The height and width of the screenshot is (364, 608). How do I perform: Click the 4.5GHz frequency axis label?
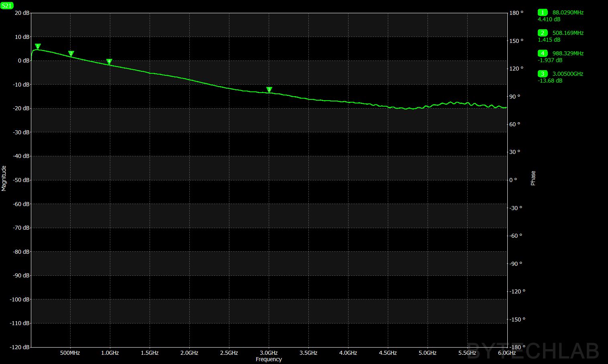(388, 353)
